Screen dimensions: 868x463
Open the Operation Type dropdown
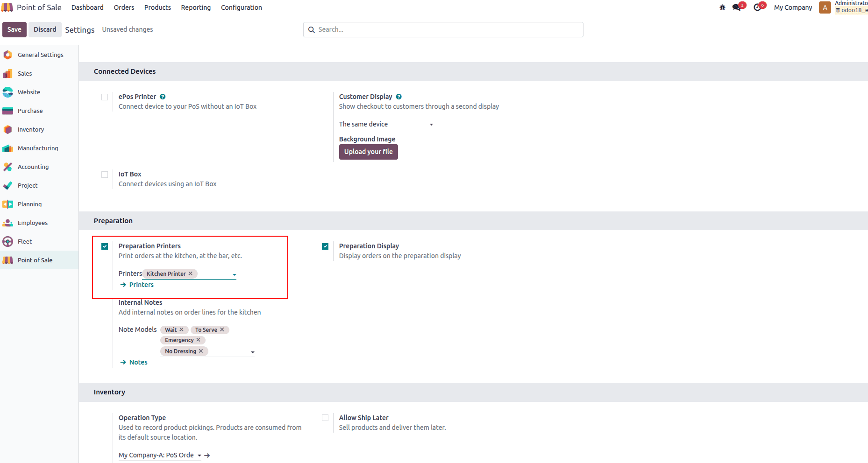(199, 455)
